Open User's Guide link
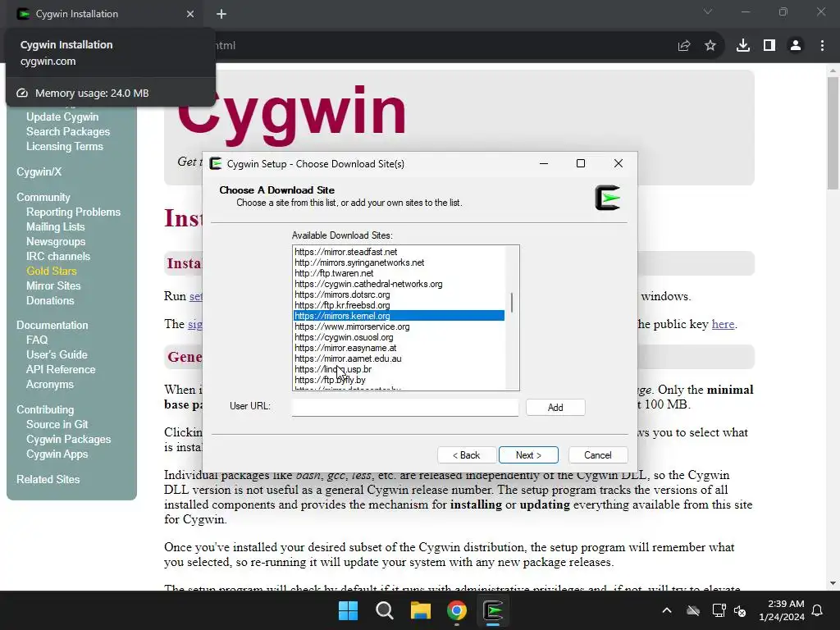Image resolution: width=840 pixels, height=630 pixels. [57, 354]
